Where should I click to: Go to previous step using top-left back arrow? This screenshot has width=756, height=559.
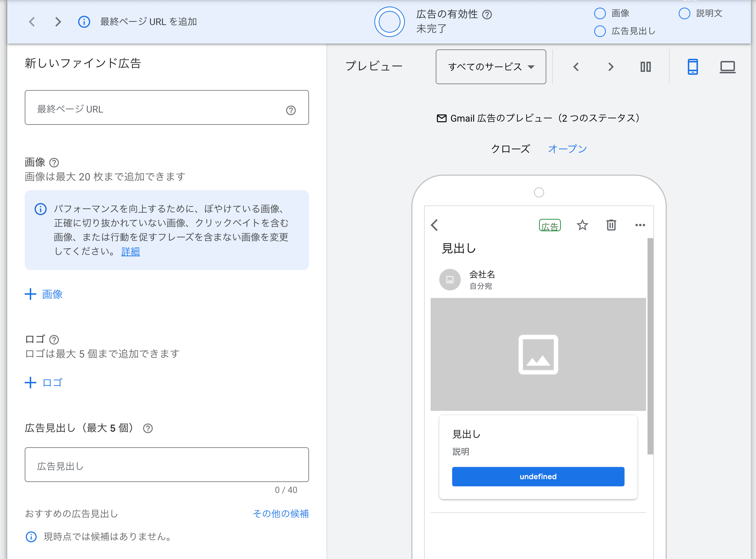coord(32,22)
